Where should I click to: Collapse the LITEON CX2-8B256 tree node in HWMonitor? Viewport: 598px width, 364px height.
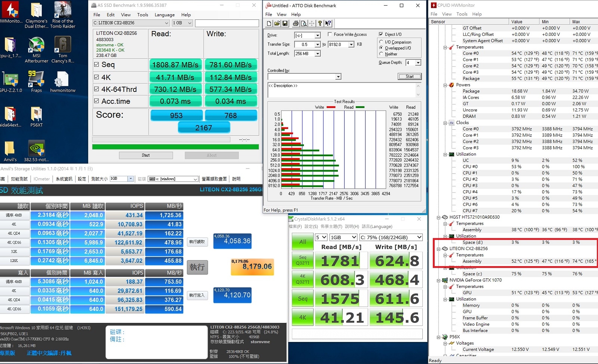439,249
